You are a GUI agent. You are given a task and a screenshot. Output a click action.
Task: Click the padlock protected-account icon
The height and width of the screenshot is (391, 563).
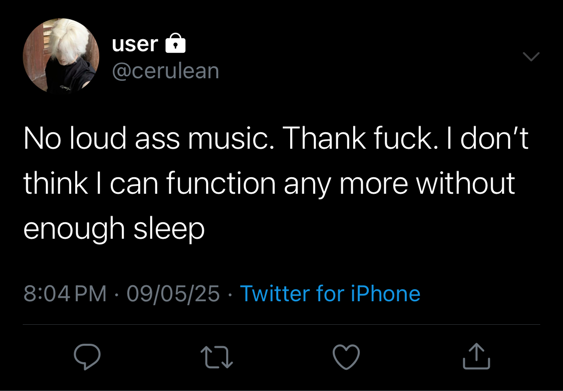click(175, 43)
